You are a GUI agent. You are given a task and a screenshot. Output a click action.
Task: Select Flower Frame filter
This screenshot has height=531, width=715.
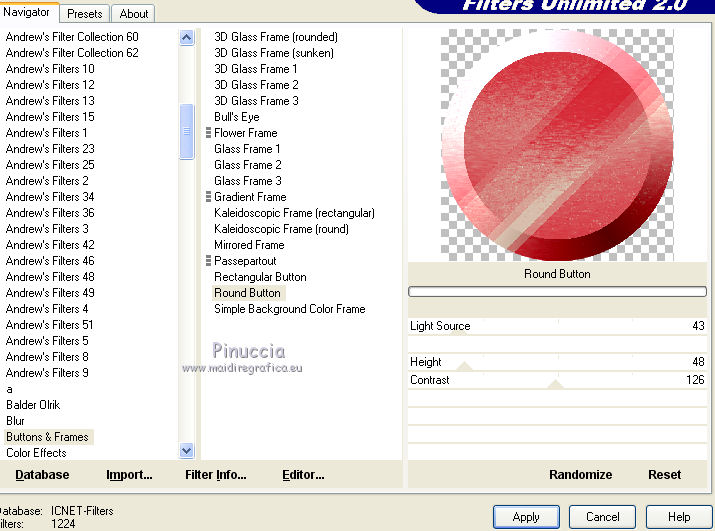coord(246,133)
